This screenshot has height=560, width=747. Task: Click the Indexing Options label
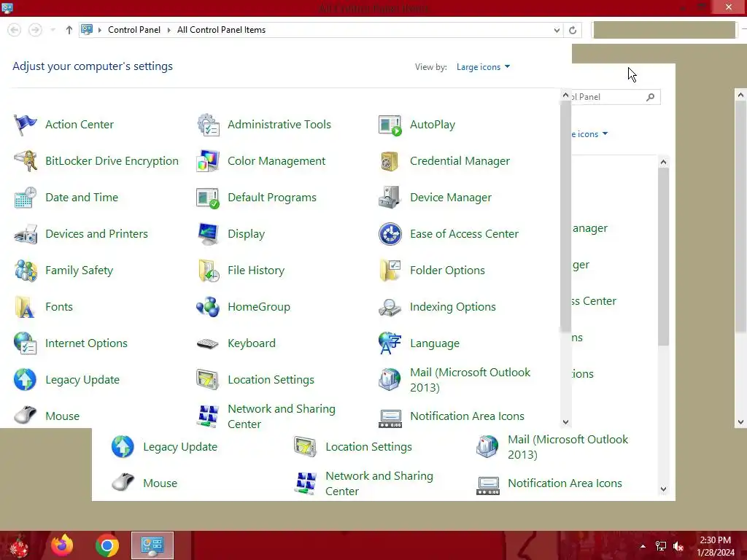[x=452, y=307]
